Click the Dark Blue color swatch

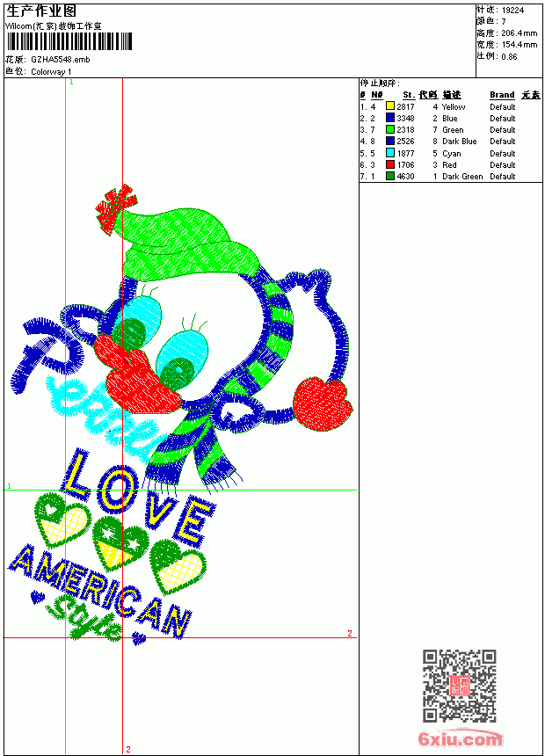pyautogui.click(x=390, y=141)
